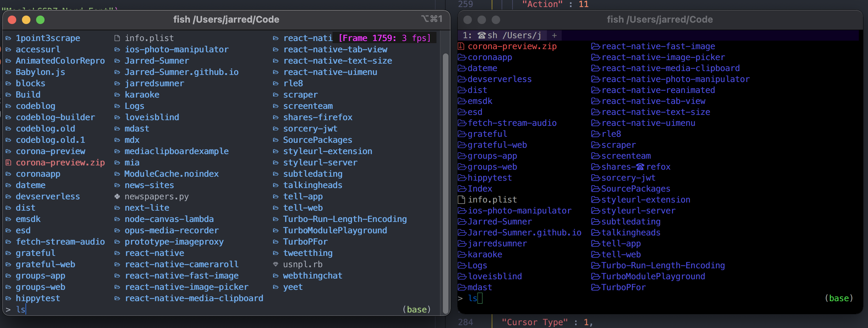Select the folder icon next to Babylon.js
The height and width of the screenshot is (328, 868).
[8, 72]
